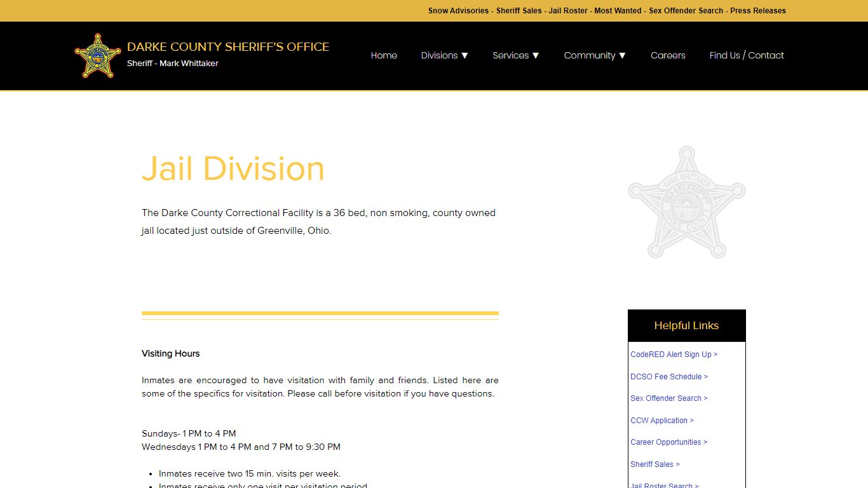Expand the Divisions dropdown menu

click(x=444, y=55)
